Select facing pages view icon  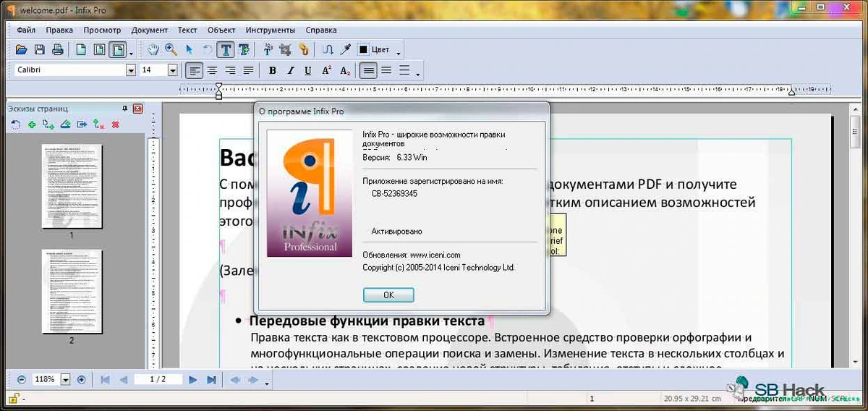click(99, 50)
